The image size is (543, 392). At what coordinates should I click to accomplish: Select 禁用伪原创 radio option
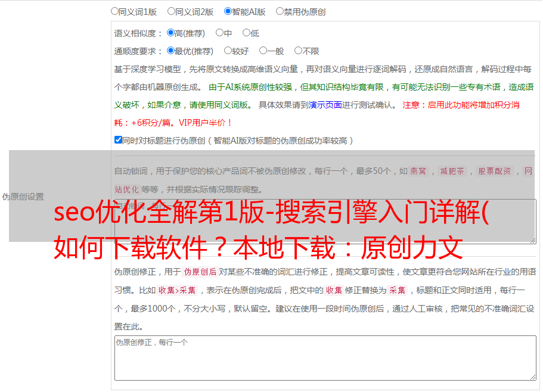point(280,11)
